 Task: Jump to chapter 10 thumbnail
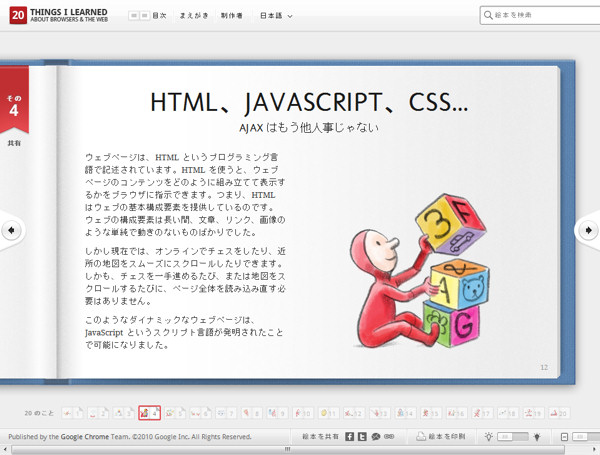[x=303, y=413]
